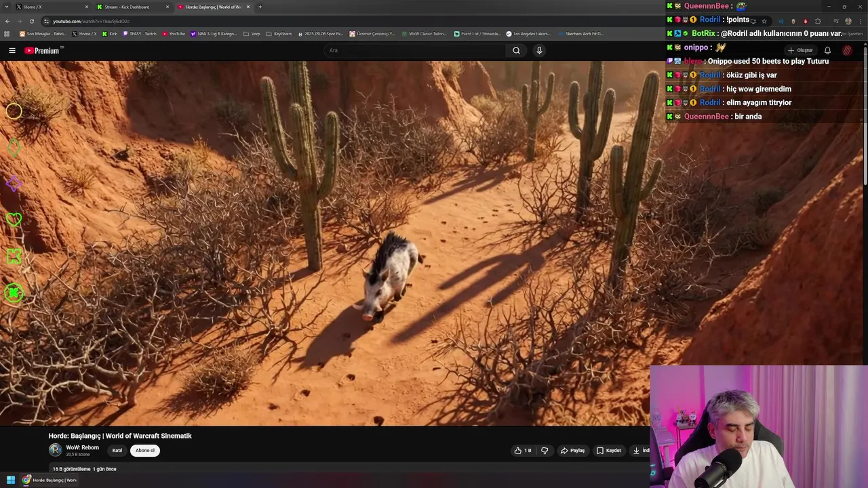Viewport: 868px width, 488px height.
Task: Open the Chrome extensions puzzle icon
Action: coord(818,21)
